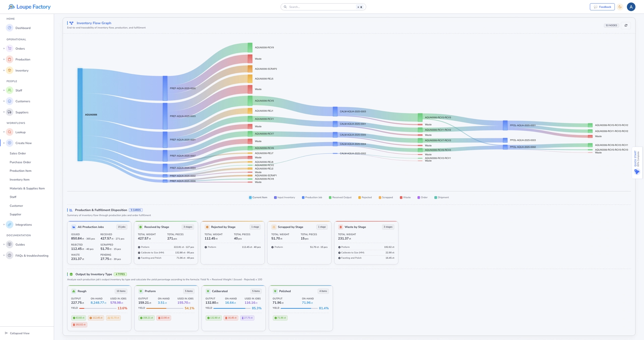Click the Rough 10 items badge
The height and width of the screenshot is (340, 644).
(x=121, y=291)
